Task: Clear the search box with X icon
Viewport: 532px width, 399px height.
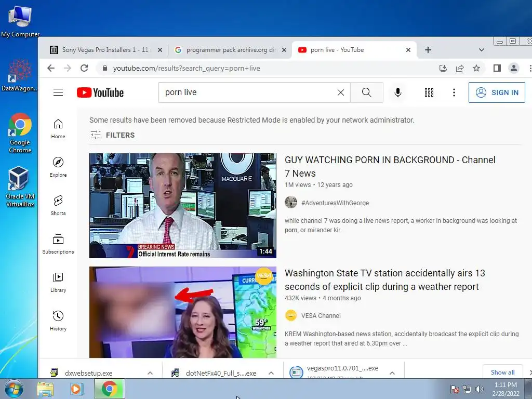Action: point(341,92)
